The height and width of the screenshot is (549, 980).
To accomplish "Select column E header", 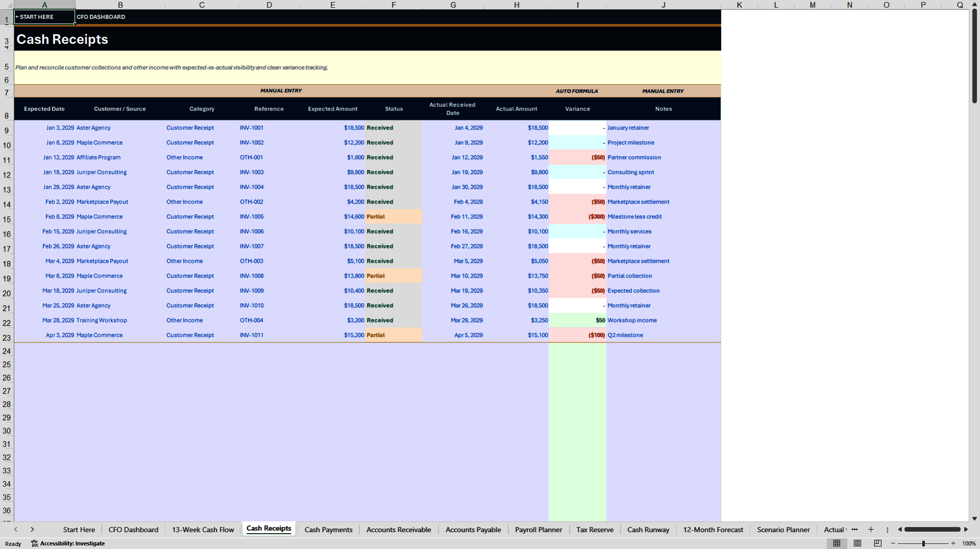I will pyautogui.click(x=332, y=5).
